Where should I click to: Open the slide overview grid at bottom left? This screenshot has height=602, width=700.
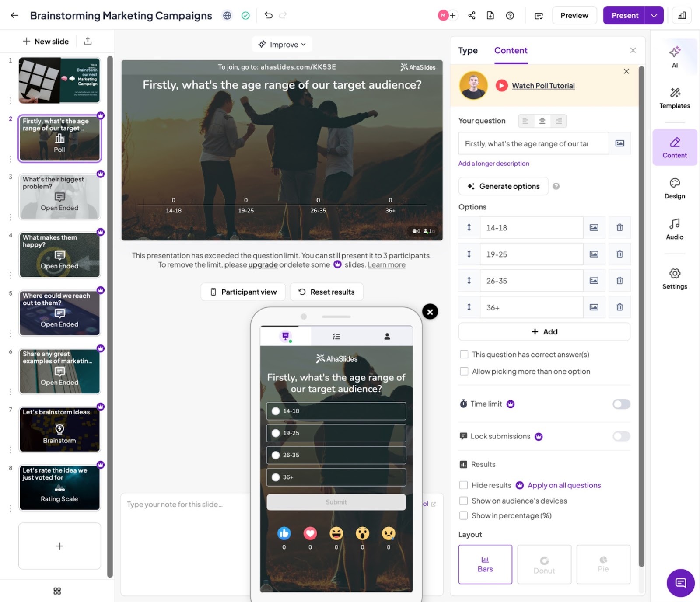click(56, 591)
